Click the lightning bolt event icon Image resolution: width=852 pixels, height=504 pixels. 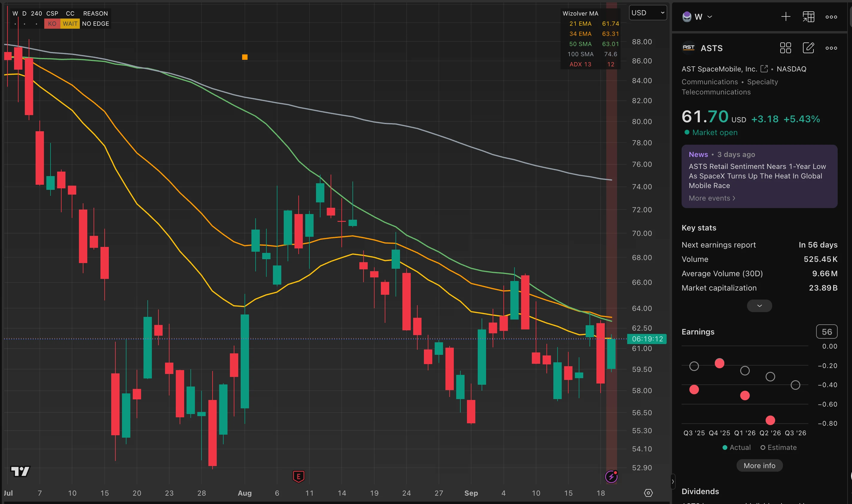coord(611,476)
